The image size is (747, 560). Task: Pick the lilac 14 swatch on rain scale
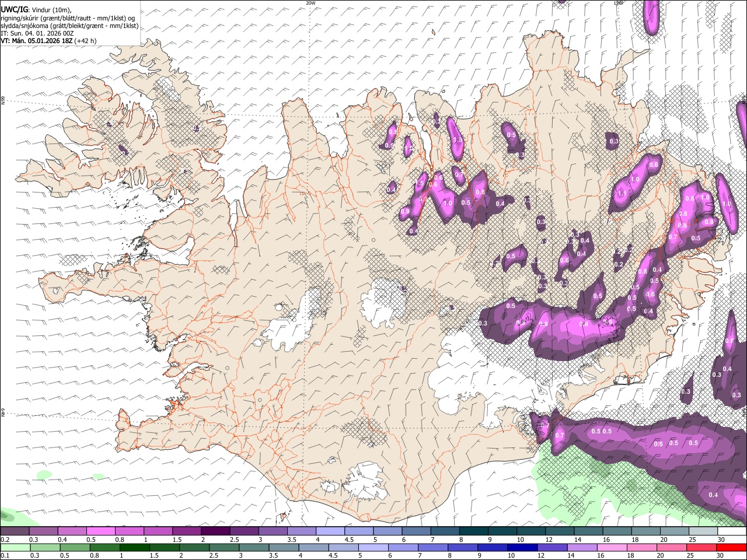pyautogui.click(x=582, y=547)
